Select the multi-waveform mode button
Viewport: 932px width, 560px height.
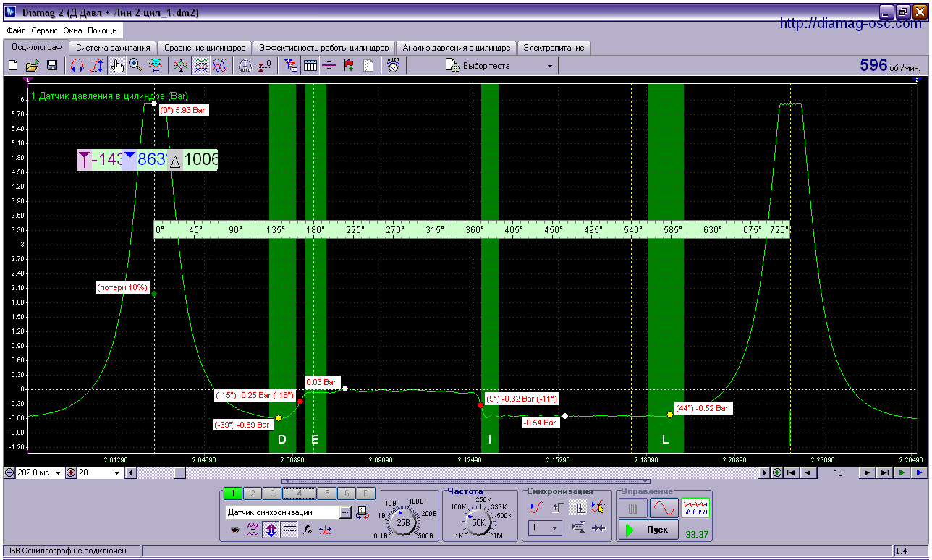point(695,508)
